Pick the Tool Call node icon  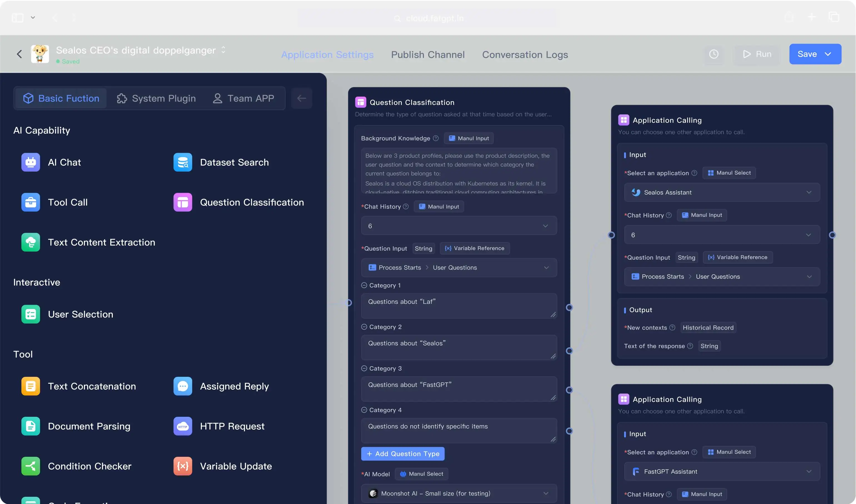(x=31, y=202)
